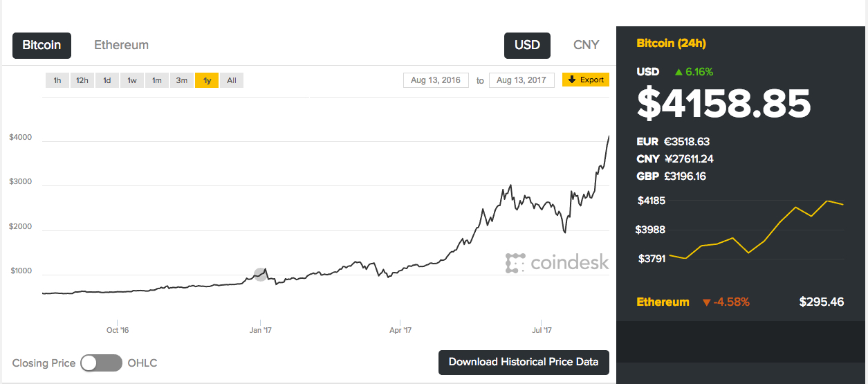Select the 1h time range

(57, 80)
